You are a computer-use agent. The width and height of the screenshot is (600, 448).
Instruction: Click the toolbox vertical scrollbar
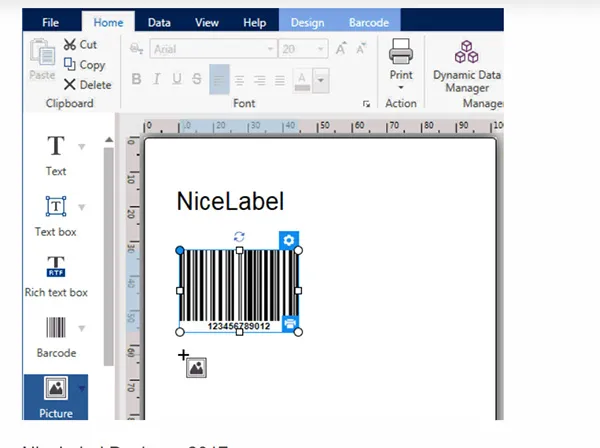(x=109, y=256)
